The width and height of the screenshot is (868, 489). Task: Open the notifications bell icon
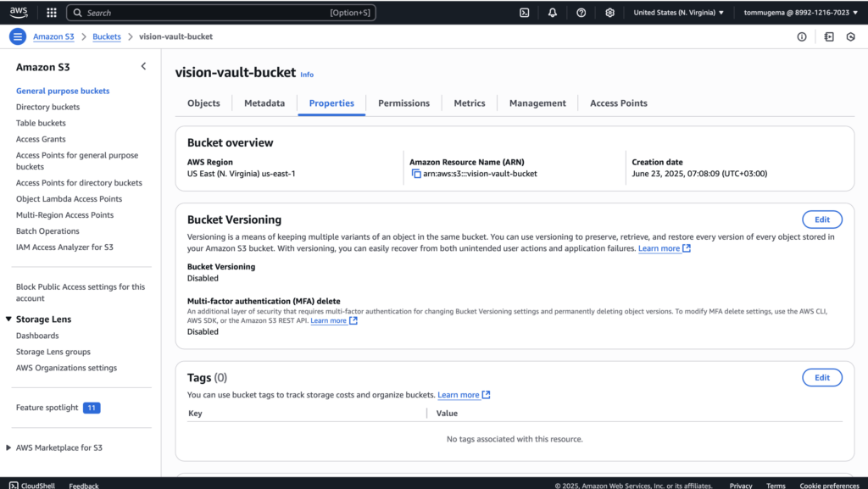click(553, 13)
